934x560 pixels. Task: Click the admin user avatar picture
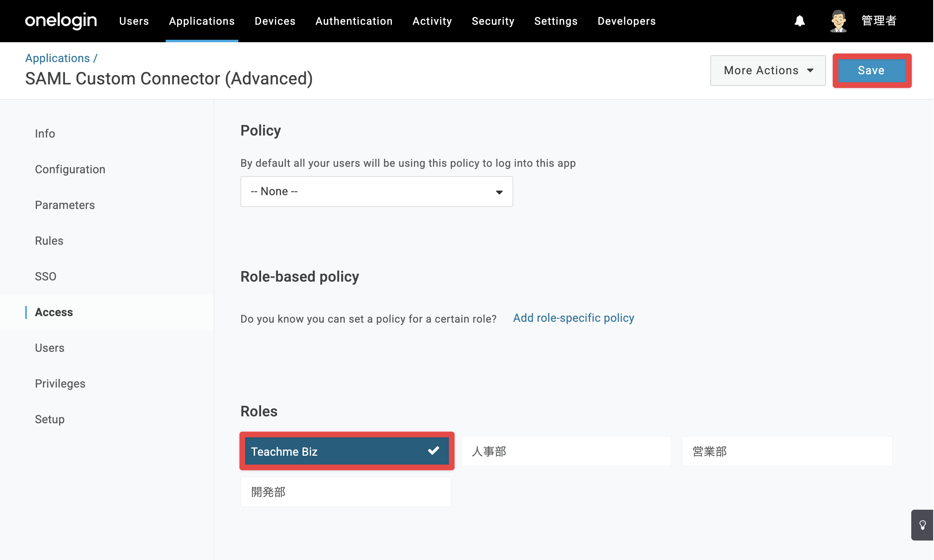838,21
